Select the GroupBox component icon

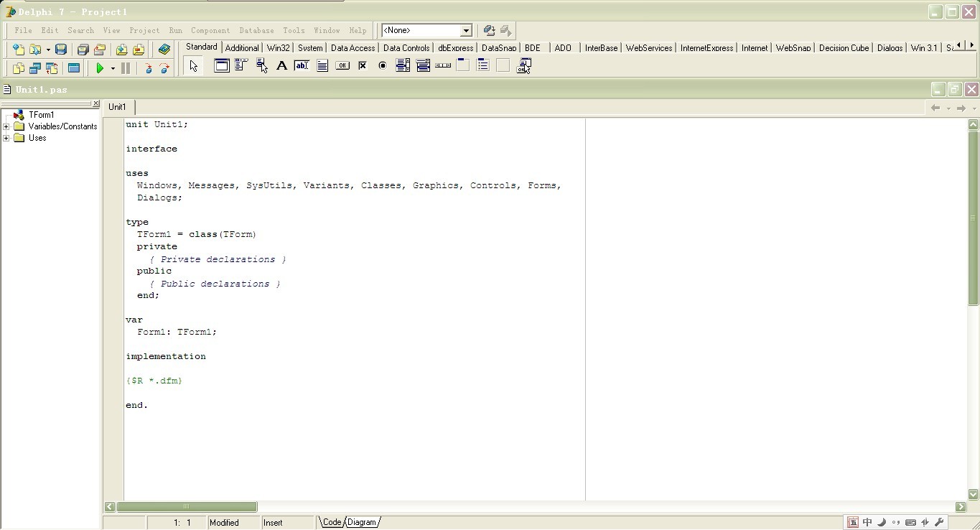point(463,65)
